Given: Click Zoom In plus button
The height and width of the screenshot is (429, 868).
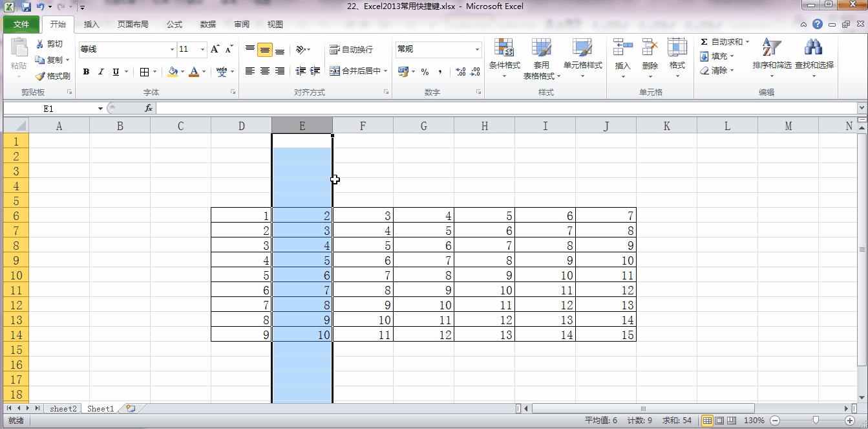Looking at the screenshot, I should click(x=850, y=421).
